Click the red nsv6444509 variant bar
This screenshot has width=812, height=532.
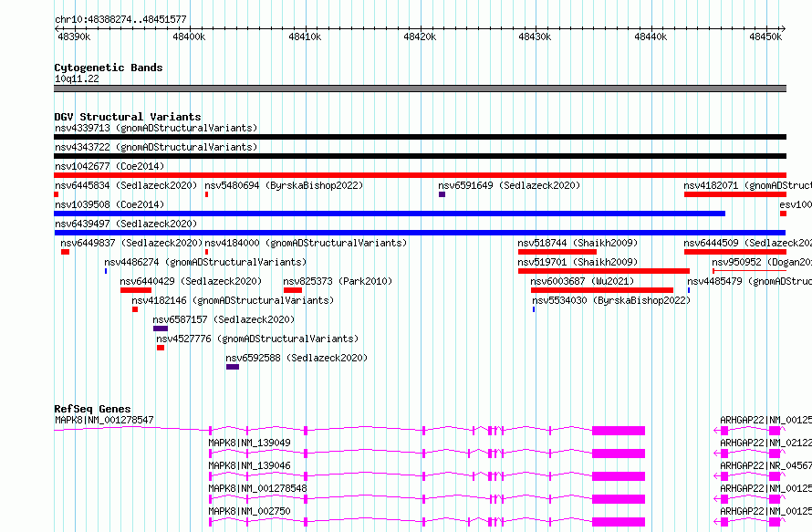[735, 252]
